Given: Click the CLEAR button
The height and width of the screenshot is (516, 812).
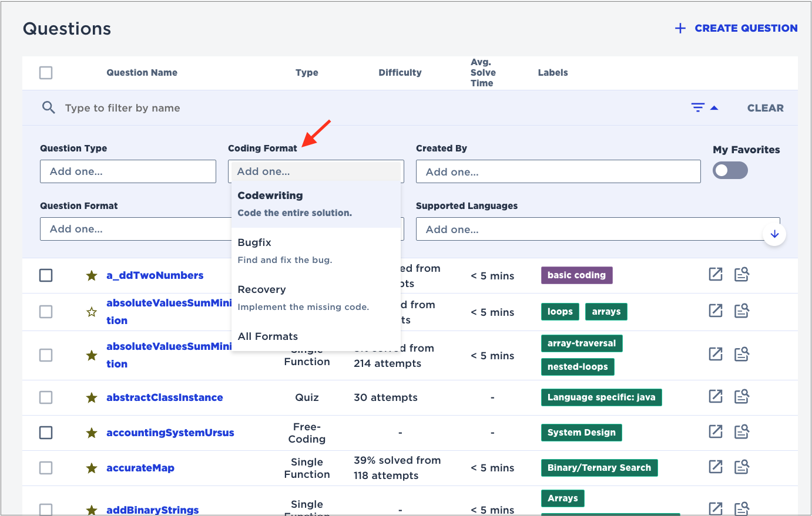Looking at the screenshot, I should 765,107.
